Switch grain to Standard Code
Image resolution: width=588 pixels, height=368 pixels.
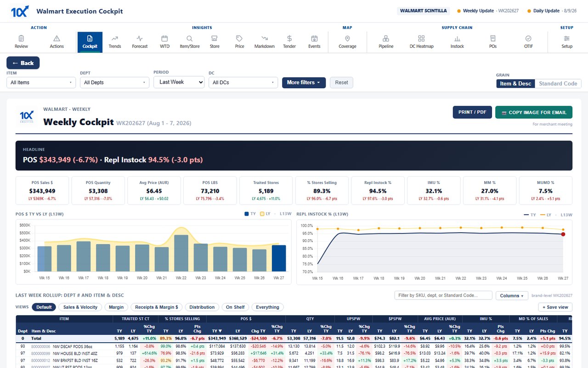tap(558, 84)
